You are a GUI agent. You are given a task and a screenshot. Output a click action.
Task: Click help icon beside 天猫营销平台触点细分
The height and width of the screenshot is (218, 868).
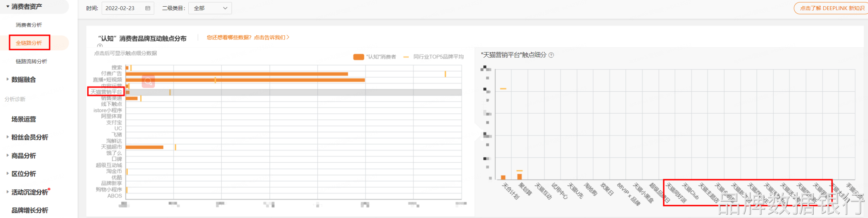click(x=551, y=55)
